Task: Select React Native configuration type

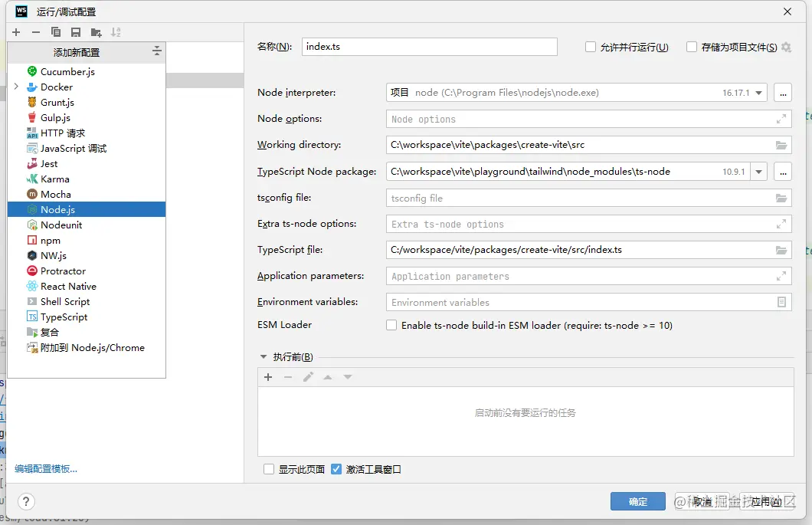Action: click(87, 286)
